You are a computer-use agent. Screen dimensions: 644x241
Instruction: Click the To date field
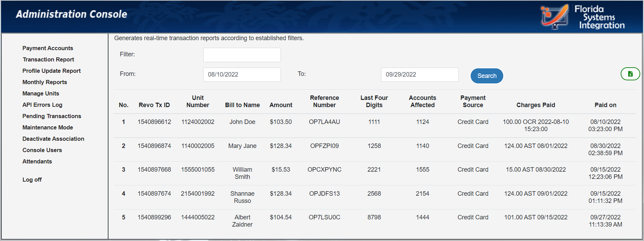(419, 74)
